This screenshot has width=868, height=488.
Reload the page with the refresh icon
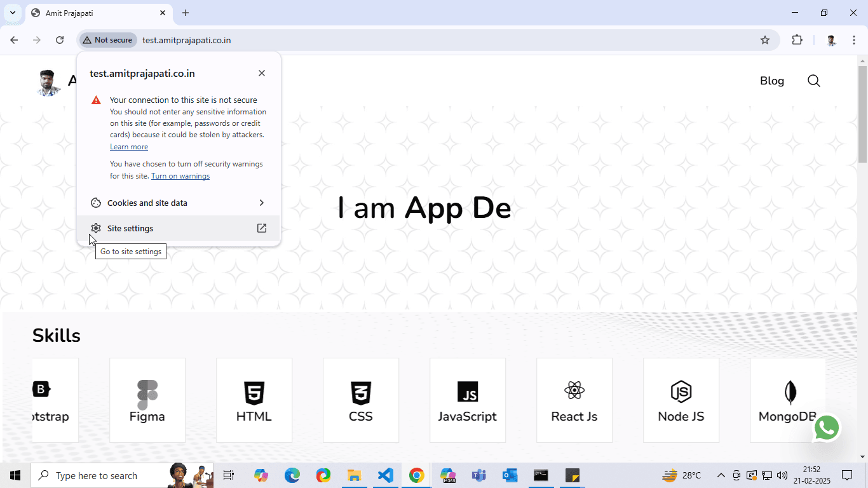click(x=60, y=40)
